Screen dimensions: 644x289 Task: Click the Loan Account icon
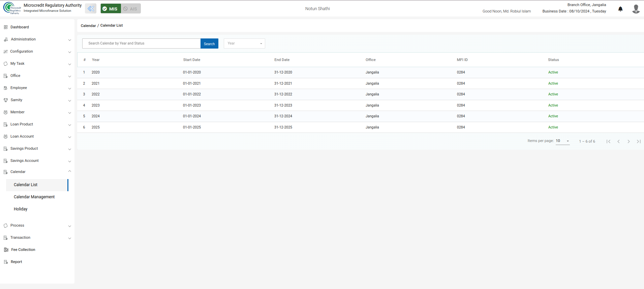pos(6,136)
